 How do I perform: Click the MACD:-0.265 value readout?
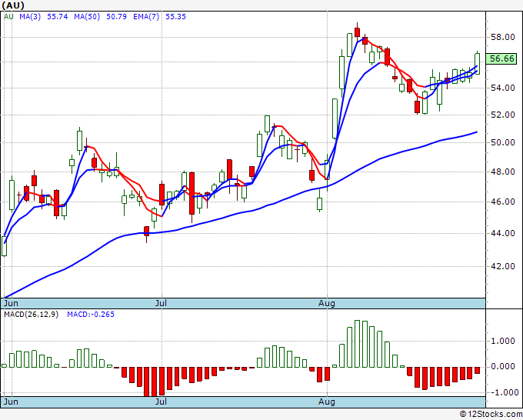pyautogui.click(x=91, y=315)
